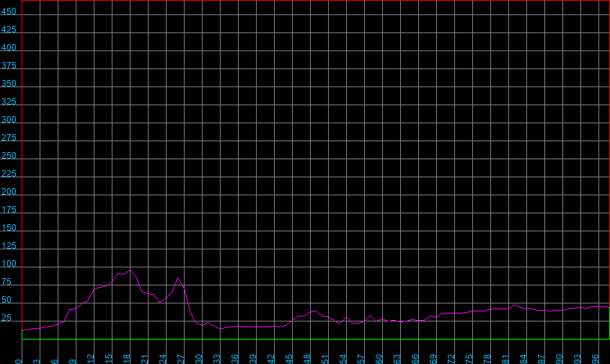Click the 15 horizontal axis label
Screen dimensions: 610x364
tap(109, 359)
